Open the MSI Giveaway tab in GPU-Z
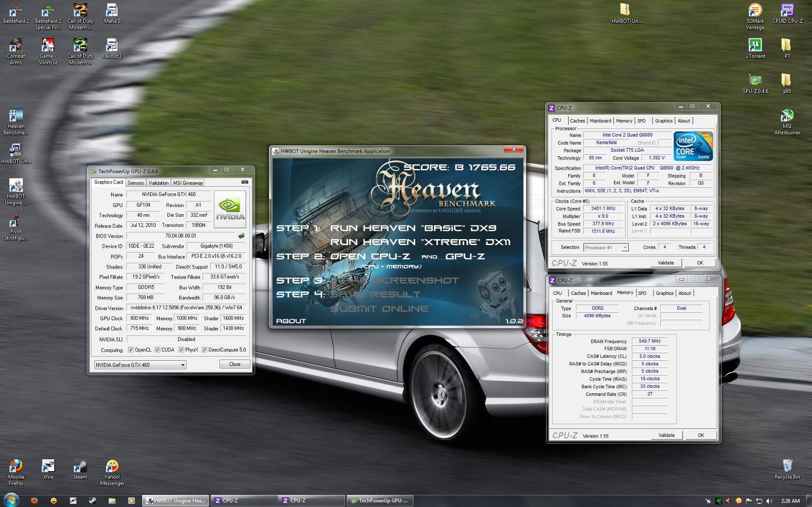 tap(188, 183)
